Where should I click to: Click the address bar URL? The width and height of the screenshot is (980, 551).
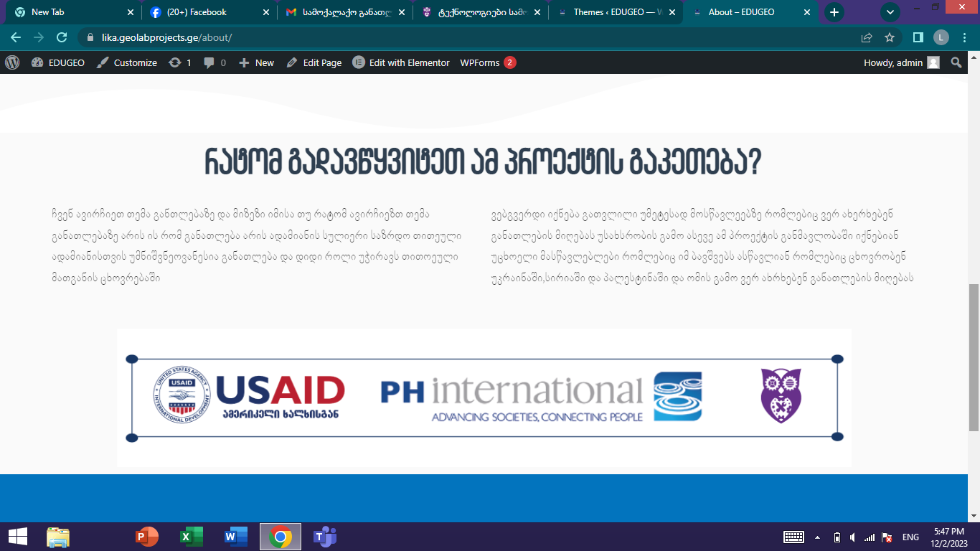[167, 37]
